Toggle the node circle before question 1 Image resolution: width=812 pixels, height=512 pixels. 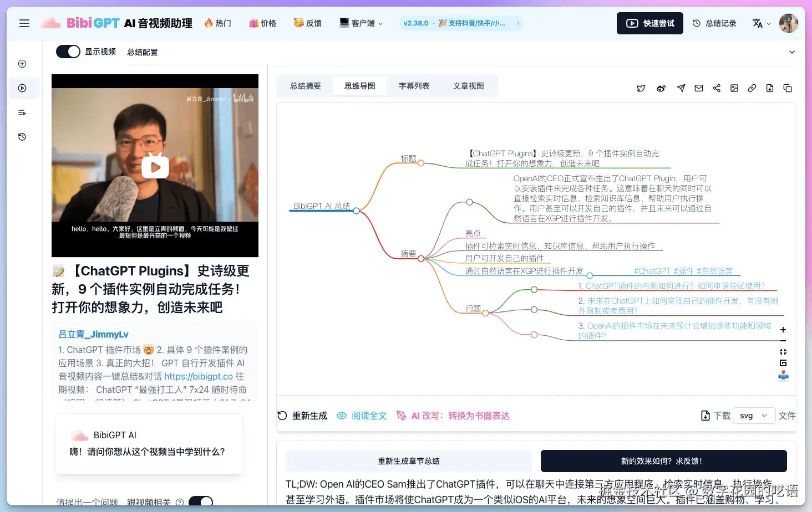534,289
